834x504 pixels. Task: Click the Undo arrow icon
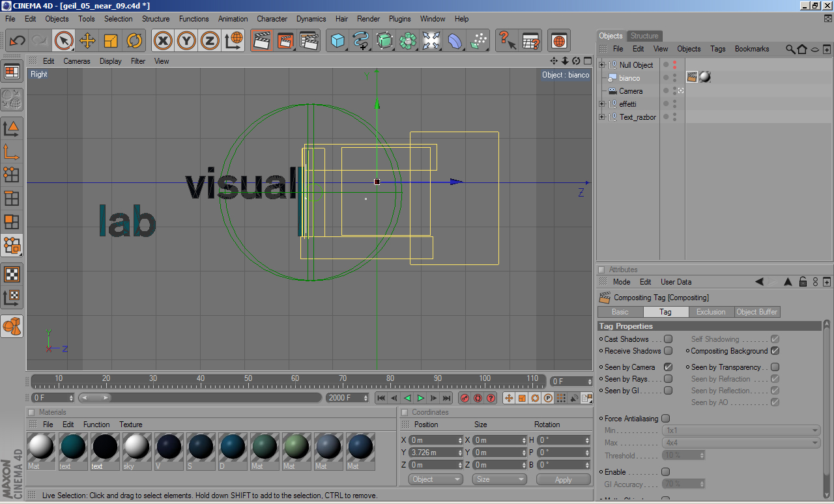(18, 41)
